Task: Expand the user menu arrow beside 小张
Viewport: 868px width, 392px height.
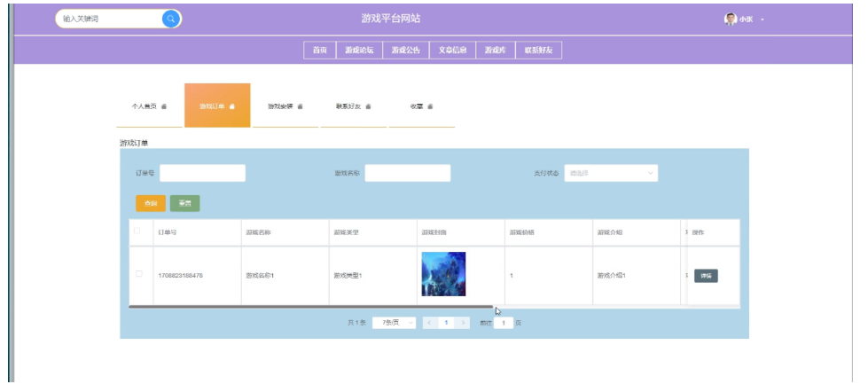Action: 762,20
